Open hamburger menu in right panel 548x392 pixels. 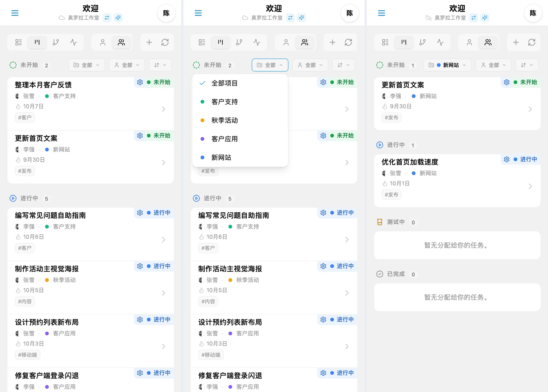(x=381, y=13)
